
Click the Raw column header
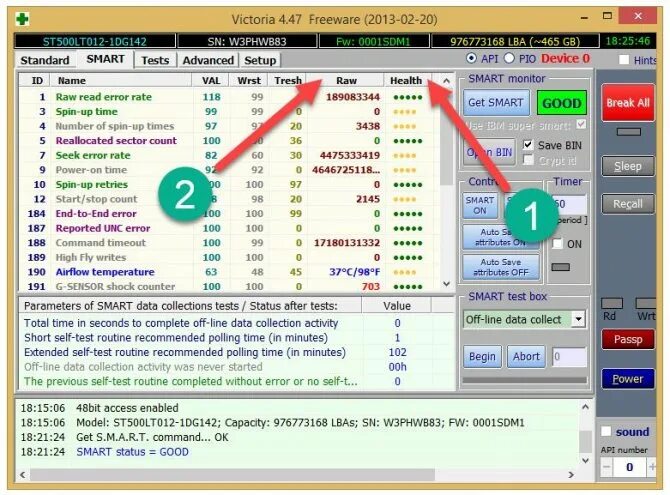346,80
